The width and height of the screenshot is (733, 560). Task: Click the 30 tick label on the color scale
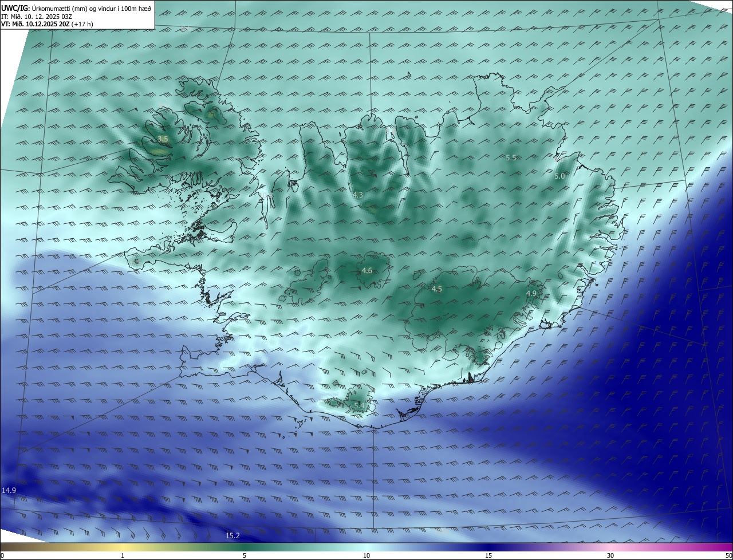pyautogui.click(x=610, y=555)
